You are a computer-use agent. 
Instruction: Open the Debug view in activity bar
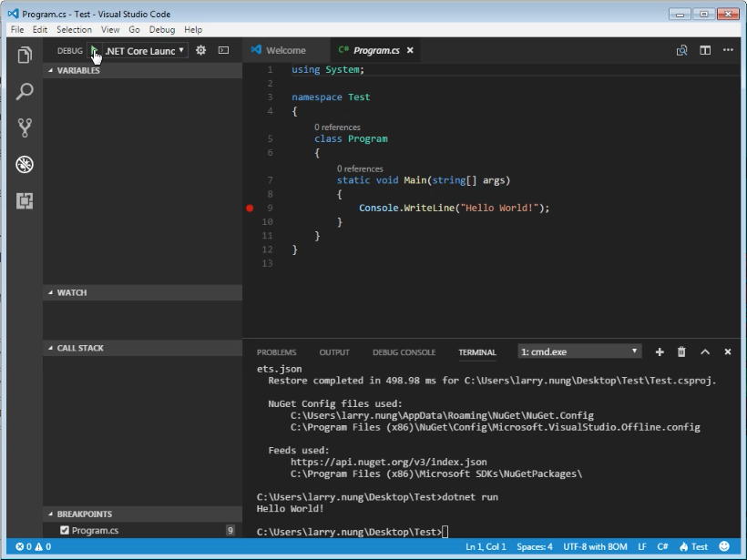pyautogui.click(x=25, y=164)
